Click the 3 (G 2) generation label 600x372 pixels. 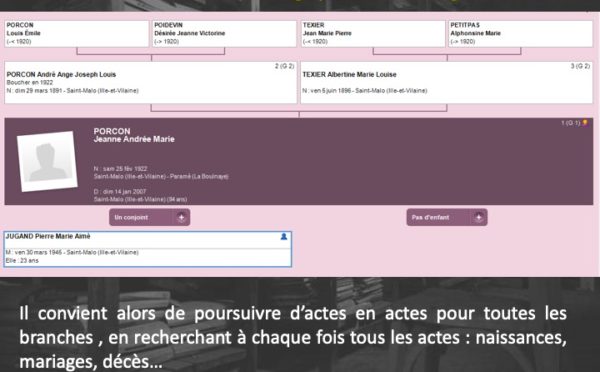click(580, 66)
